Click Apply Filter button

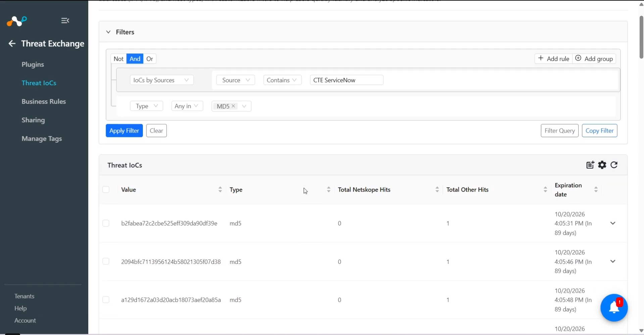pyautogui.click(x=124, y=131)
